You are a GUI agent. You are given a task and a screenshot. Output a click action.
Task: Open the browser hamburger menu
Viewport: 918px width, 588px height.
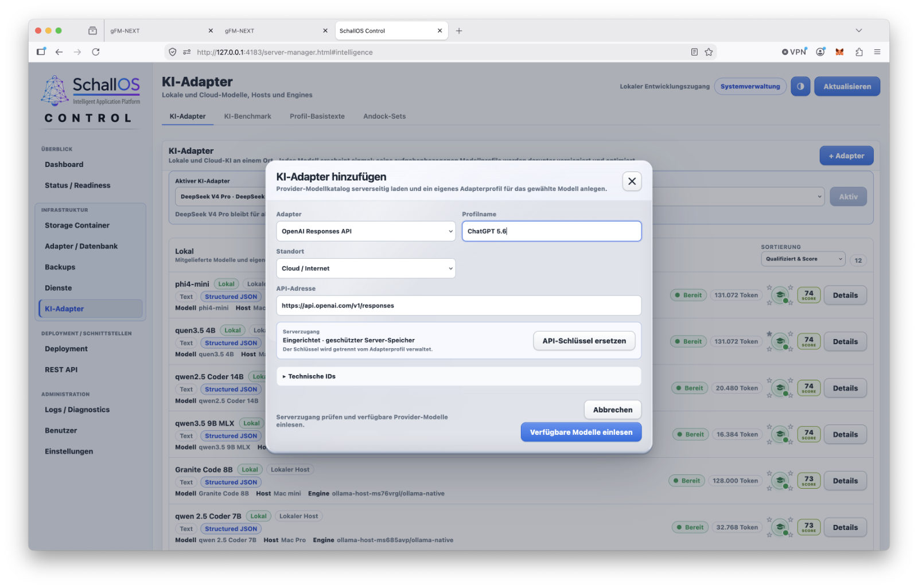877,52
